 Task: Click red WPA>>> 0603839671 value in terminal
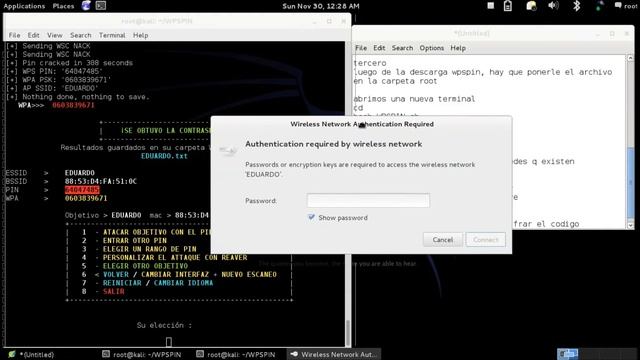73,105
